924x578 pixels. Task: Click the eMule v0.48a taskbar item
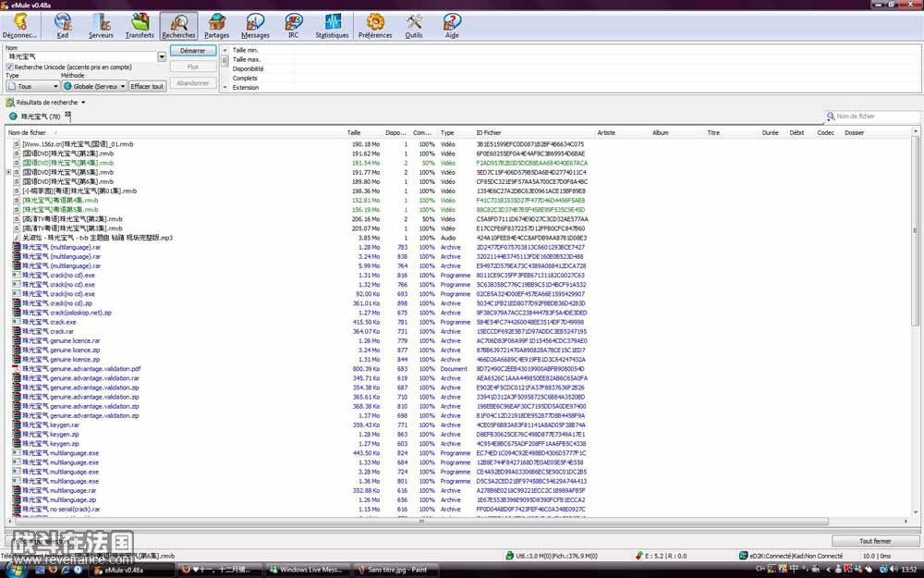(131, 570)
